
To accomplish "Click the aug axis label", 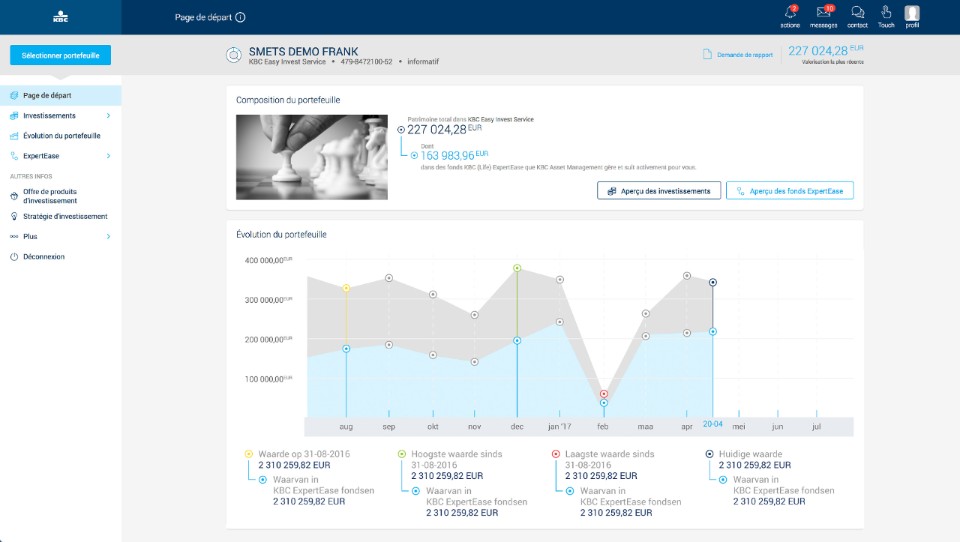I will 346,427.
